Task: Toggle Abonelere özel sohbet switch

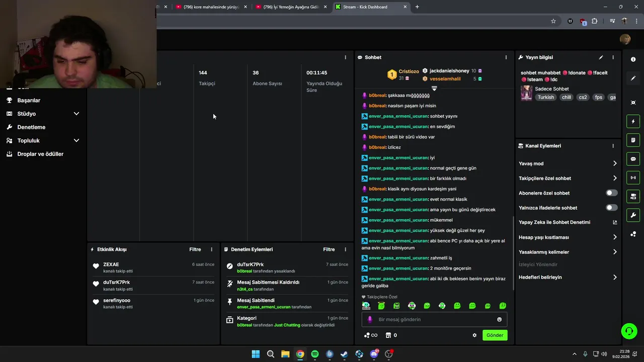Action: click(611, 193)
